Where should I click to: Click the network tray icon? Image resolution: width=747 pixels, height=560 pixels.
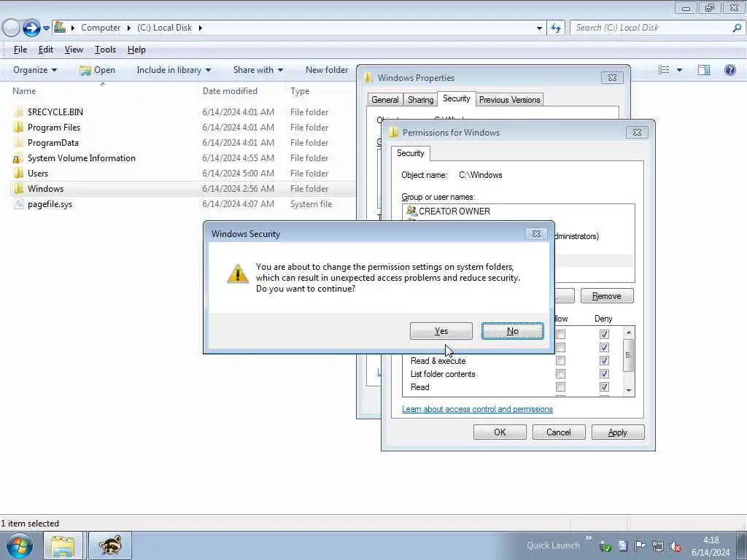click(658, 546)
